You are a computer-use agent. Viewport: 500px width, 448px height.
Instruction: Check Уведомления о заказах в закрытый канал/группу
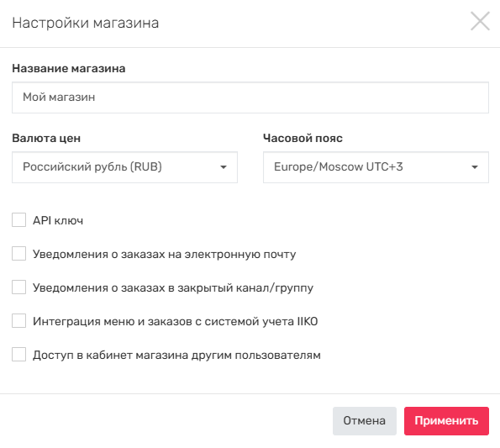18,287
